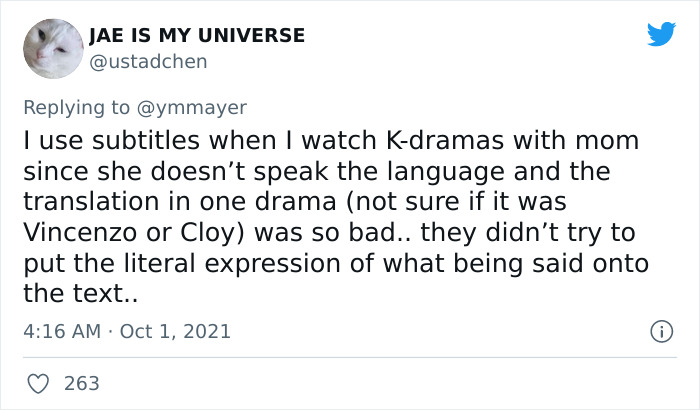The image size is (700, 410).
Task: Click the 263 likes count
Action: tap(81, 383)
